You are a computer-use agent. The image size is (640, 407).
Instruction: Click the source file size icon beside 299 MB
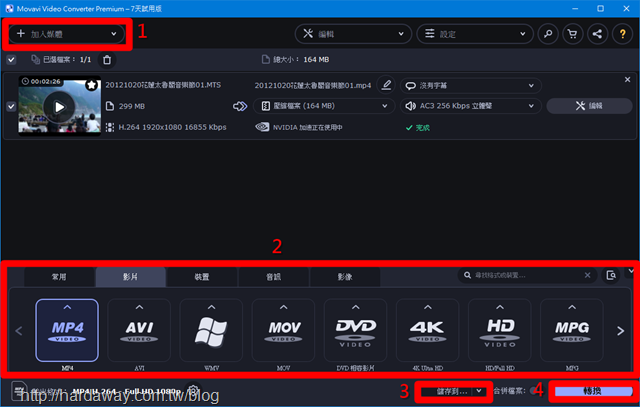tap(110, 106)
